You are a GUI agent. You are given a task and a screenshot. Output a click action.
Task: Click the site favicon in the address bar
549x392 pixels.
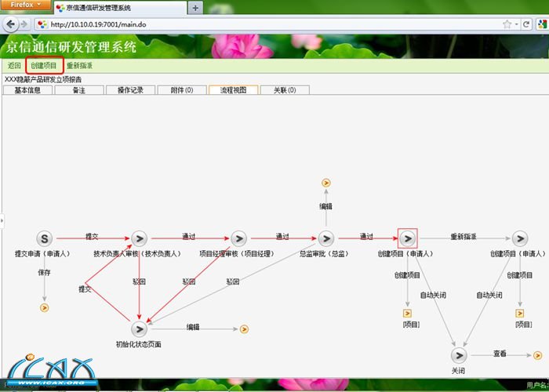42,24
